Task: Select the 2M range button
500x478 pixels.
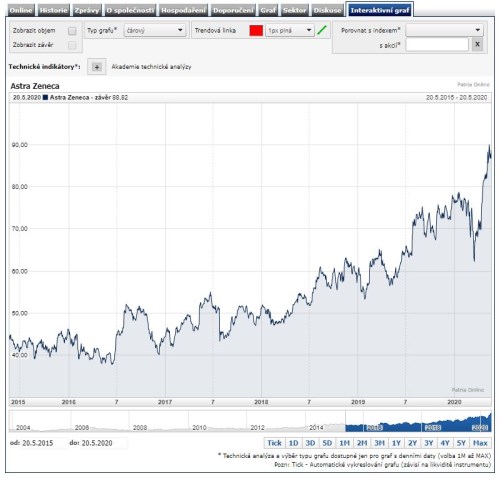Action: [x=362, y=443]
